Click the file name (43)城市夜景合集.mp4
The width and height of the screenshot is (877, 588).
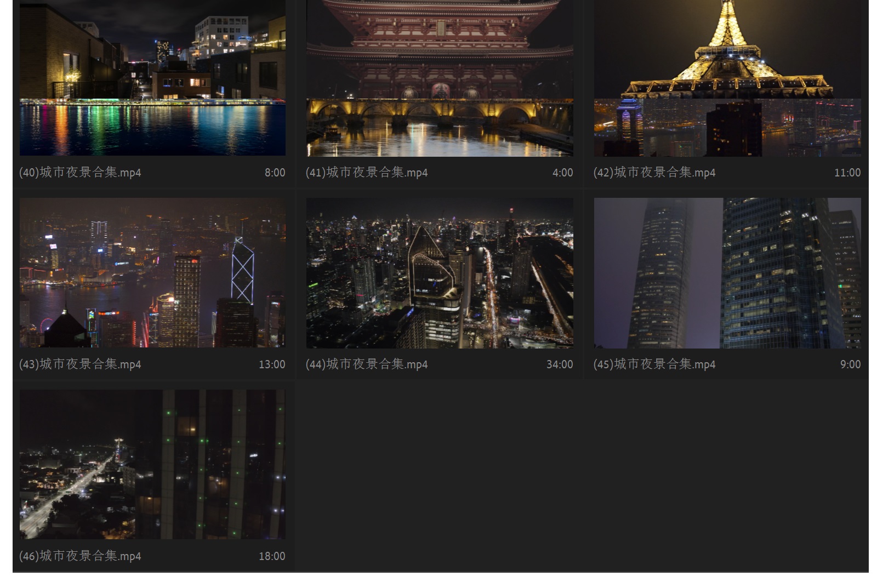[x=80, y=364]
